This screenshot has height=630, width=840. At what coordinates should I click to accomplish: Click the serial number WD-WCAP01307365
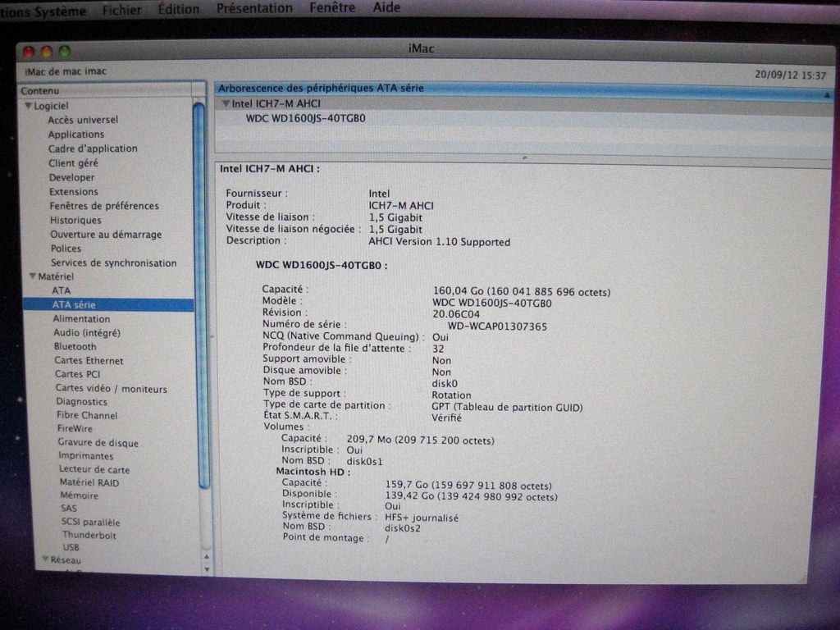497,326
